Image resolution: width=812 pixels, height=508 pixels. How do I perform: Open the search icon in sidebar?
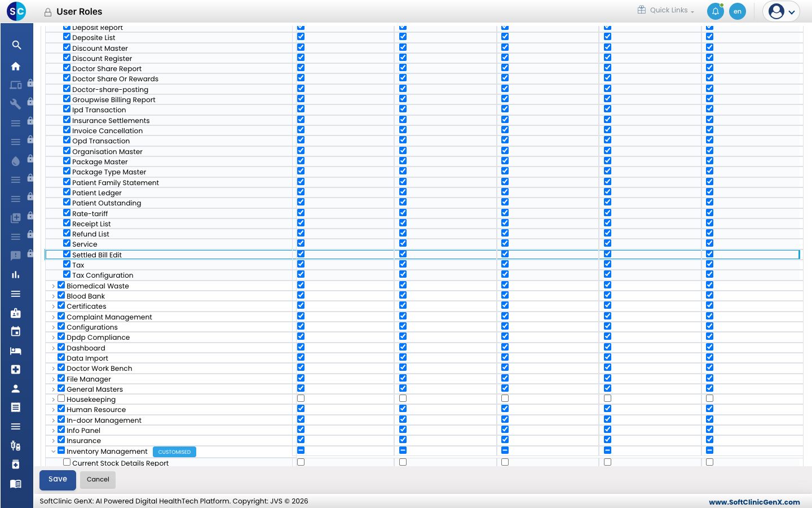(x=16, y=45)
